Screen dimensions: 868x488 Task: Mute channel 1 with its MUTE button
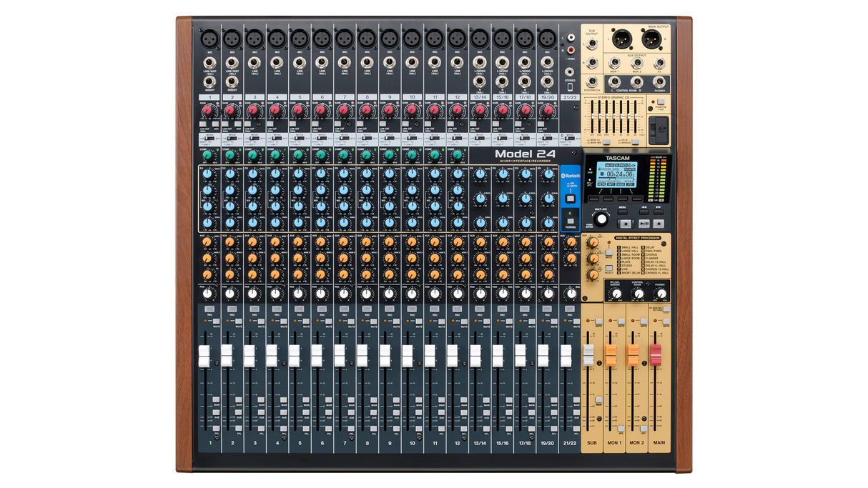coord(215,322)
